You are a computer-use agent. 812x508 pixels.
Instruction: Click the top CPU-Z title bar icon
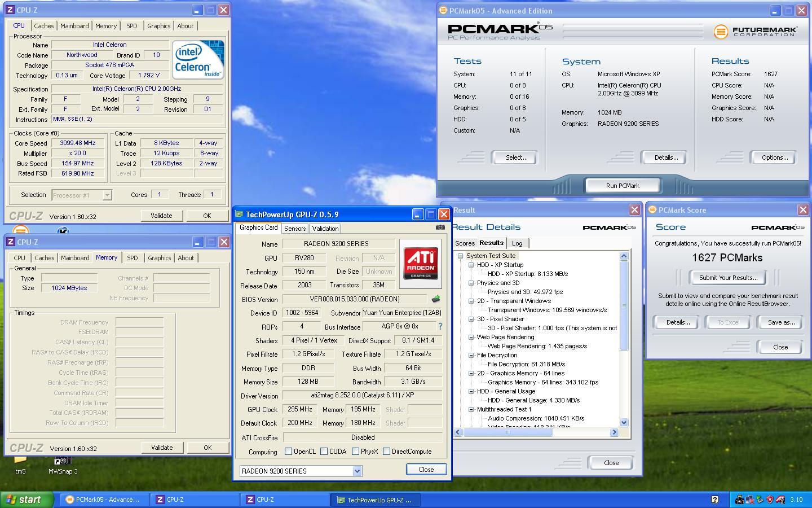click(10, 10)
